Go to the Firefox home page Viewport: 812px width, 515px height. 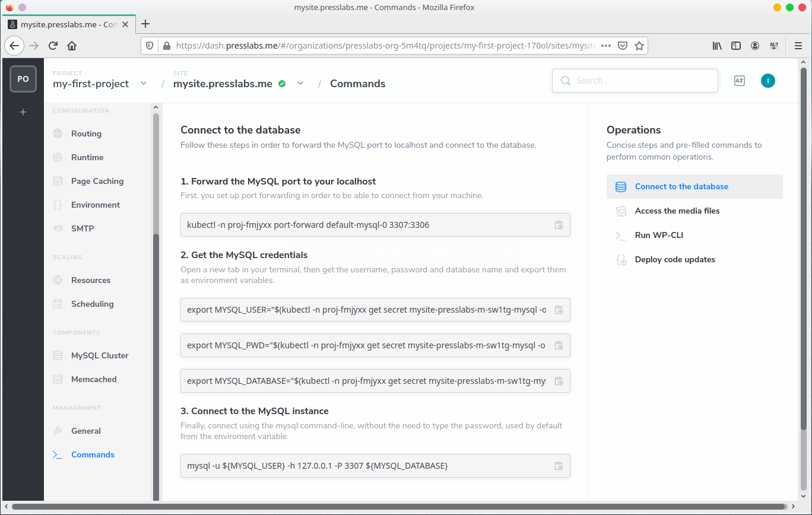tap(72, 46)
